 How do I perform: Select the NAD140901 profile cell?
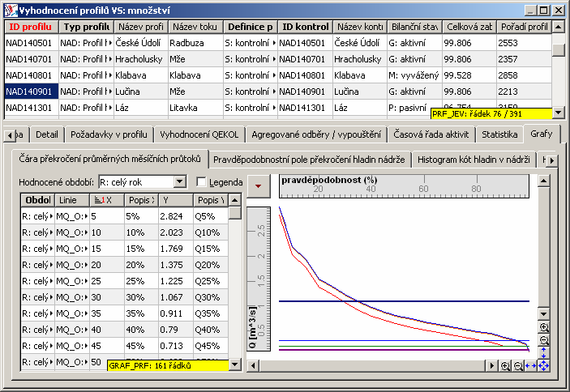(32, 92)
